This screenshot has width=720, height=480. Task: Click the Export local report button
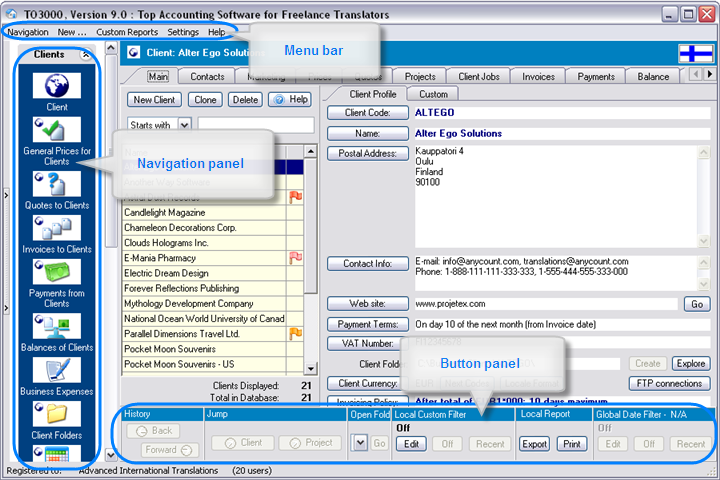(x=534, y=444)
